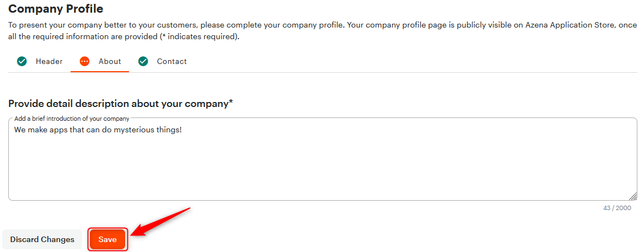Image resolution: width=644 pixels, height=252 pixels.
Task: Click the resize handle of the description box
Action: [633, 197]
